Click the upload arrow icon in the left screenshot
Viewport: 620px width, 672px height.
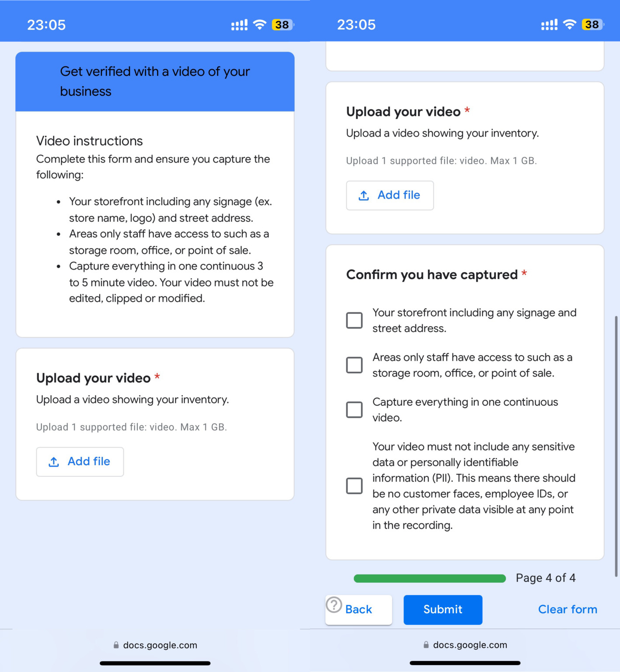coord(54,462)
